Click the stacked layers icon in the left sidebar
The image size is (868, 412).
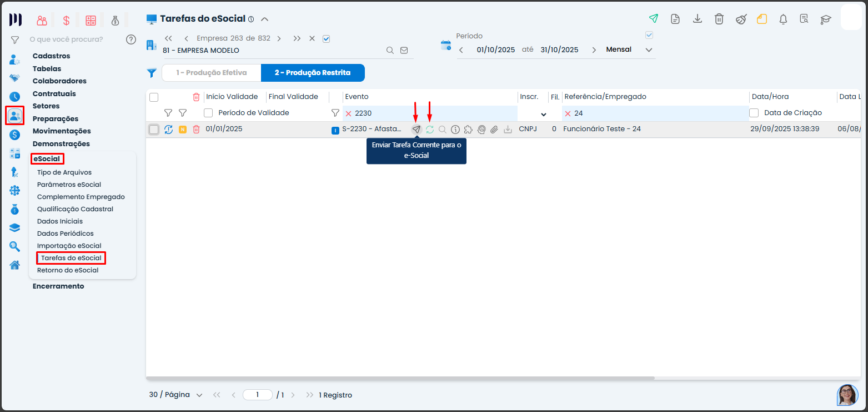pos(15,227)
